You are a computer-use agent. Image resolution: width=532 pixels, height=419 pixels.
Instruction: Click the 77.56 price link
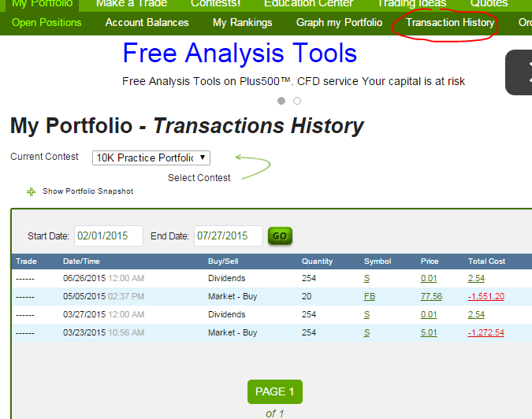[431, 297]
